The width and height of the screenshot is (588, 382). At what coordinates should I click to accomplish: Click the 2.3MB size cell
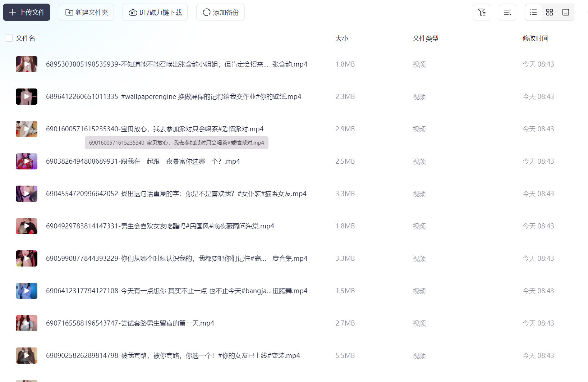[x=345, y=96]
